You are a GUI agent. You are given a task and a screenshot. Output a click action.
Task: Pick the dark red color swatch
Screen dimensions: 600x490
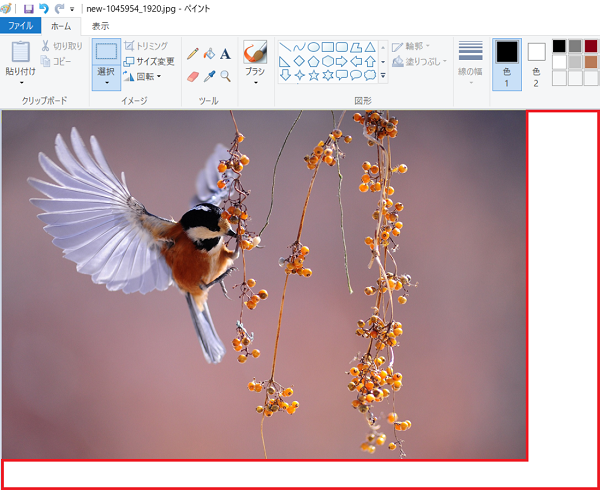(x=590, y=46)
